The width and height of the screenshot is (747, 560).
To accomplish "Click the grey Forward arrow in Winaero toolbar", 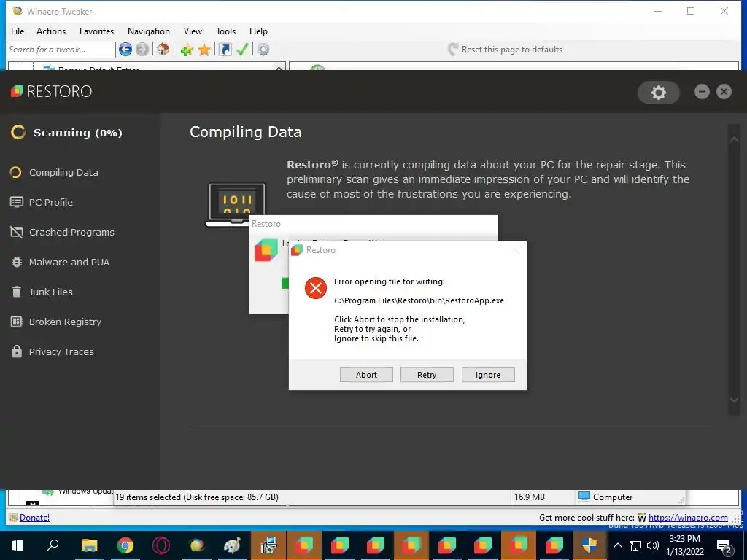I will (142, 49).
